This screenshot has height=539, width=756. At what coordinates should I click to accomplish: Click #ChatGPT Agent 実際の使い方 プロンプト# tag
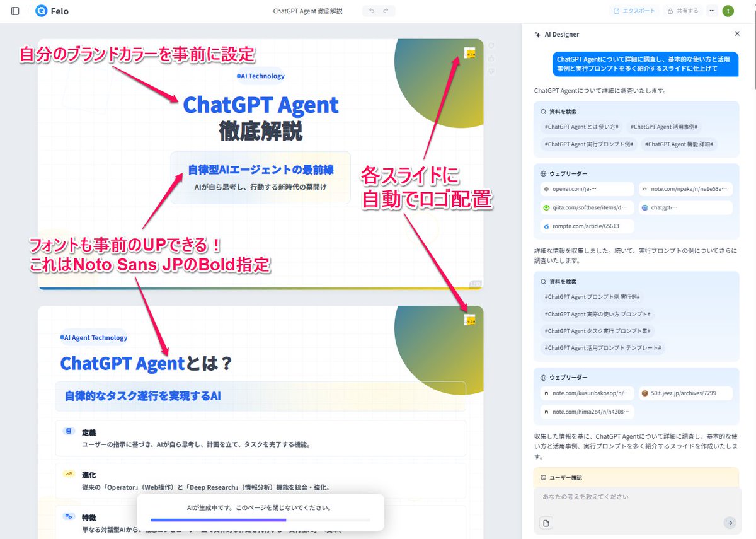click(597, 314)
